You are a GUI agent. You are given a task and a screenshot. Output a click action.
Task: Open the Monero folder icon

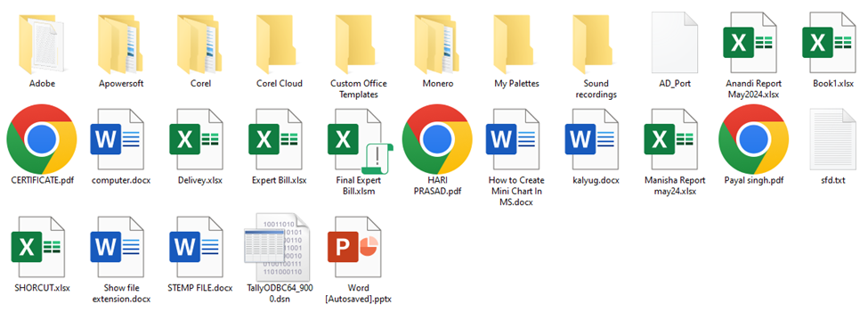click(437, 45)
